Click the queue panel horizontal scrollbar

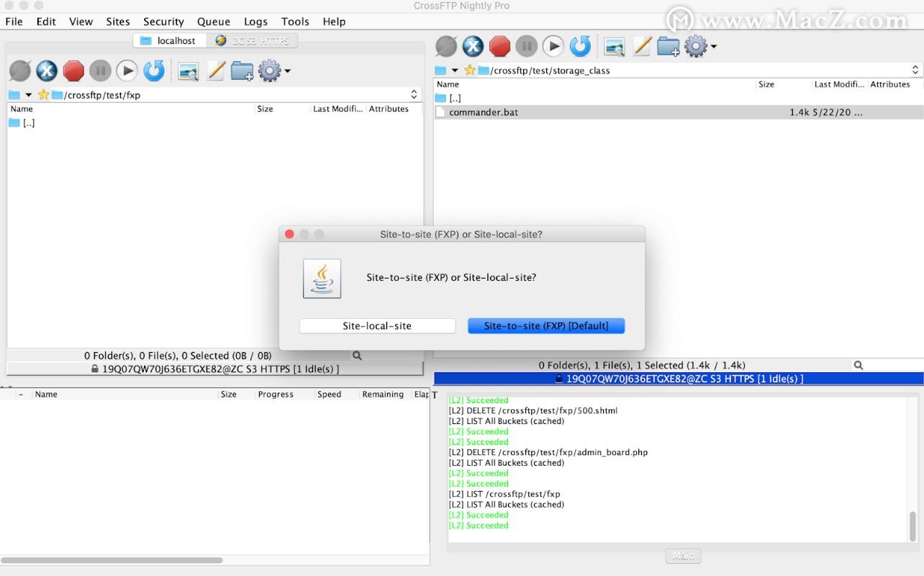pos(112,559)
